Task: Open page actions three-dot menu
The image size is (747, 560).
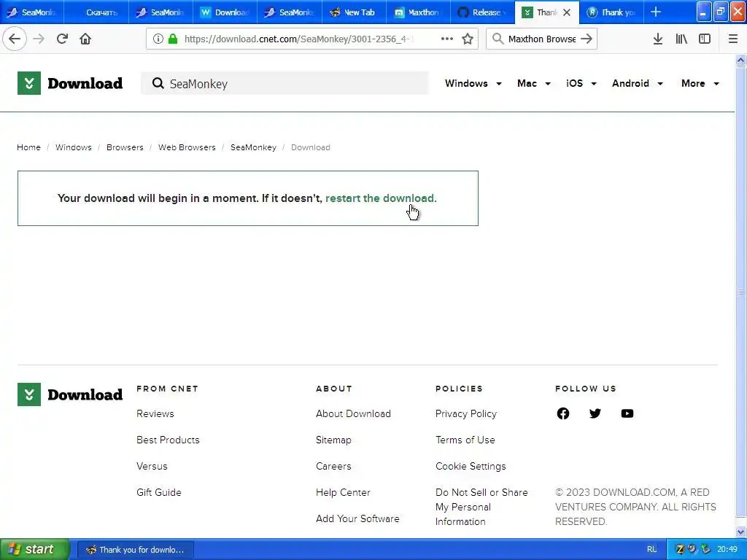Action: (x=447, y=39)
